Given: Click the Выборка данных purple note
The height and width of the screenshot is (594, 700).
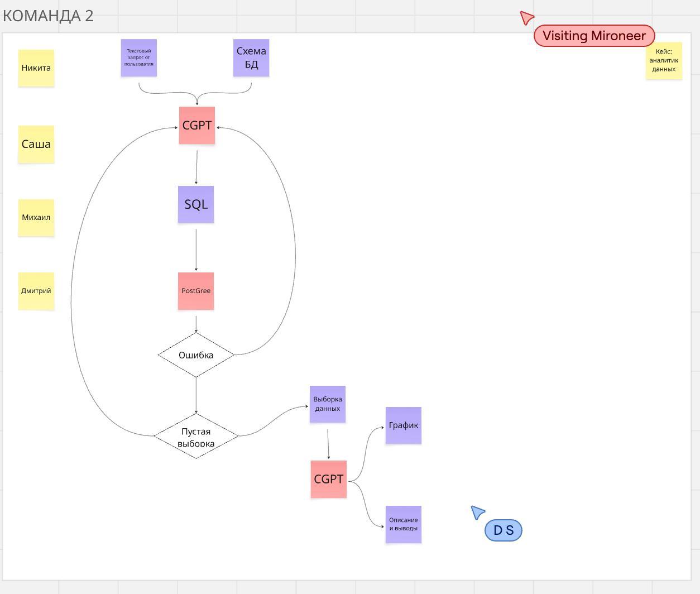Looking at the screenshot, I should point(328,404).
